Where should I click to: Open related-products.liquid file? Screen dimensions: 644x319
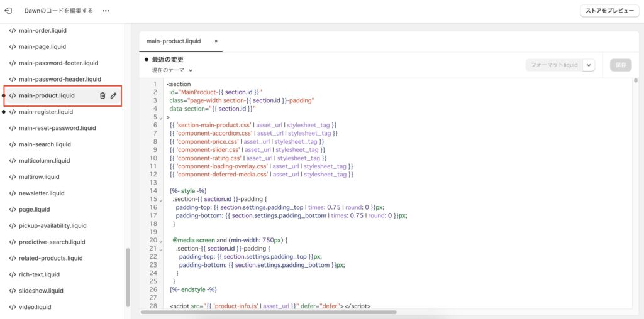point(50,258)
